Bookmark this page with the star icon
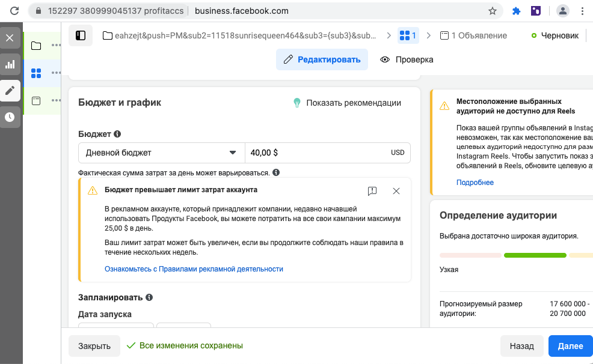Viewport: 593px width, 364px height. pyautogui.click(x=492, y=11)
